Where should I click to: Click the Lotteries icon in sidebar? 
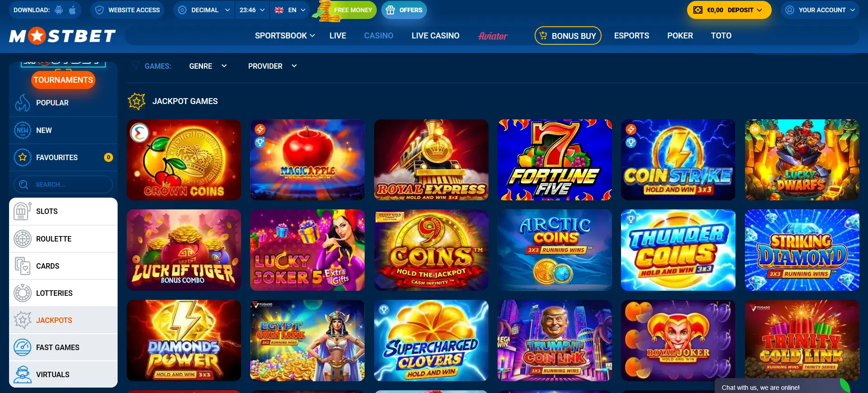coord(22,293)
